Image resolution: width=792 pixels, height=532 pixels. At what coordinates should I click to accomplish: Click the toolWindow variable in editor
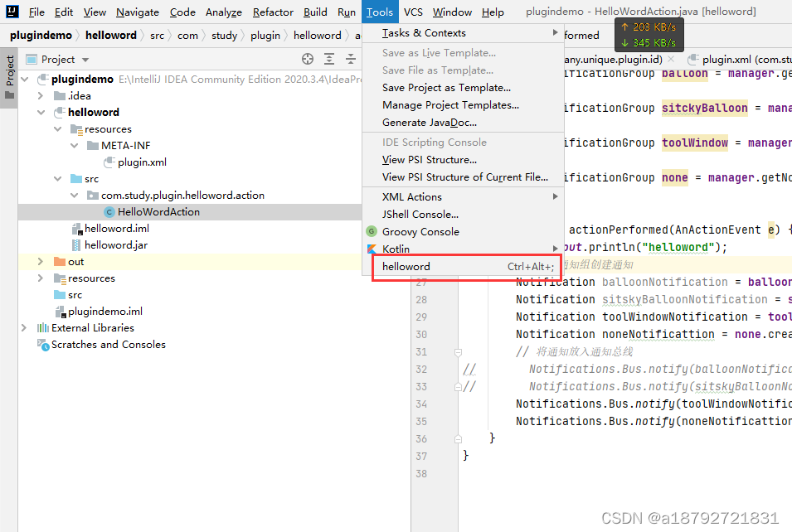coord(695,143)
